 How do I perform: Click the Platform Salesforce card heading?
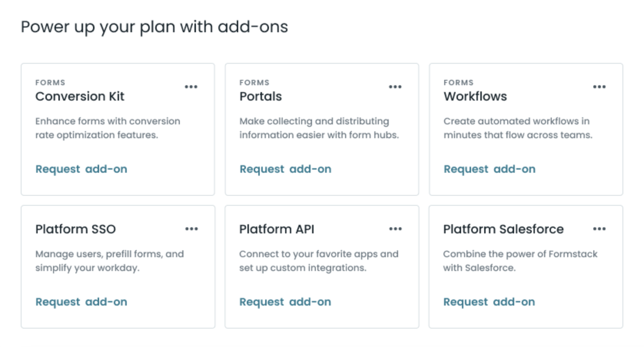503,229
